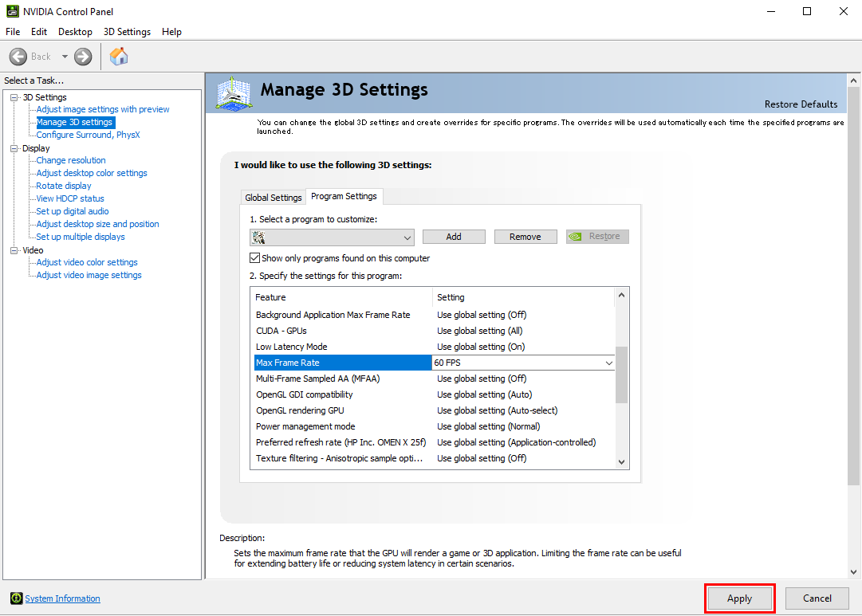862x616 pixels.
Task: Open the program selection dropdown
Action: tap(407, 237)
